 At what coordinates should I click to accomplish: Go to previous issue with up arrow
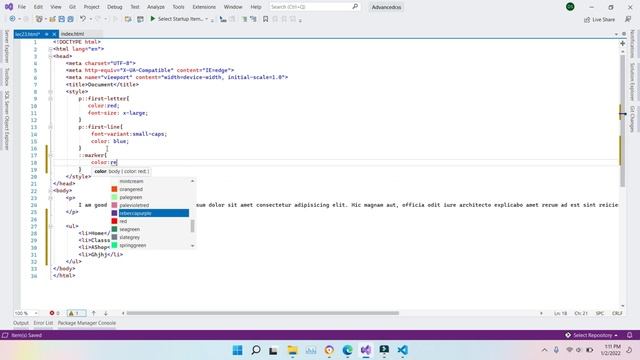tap(93, 313)
